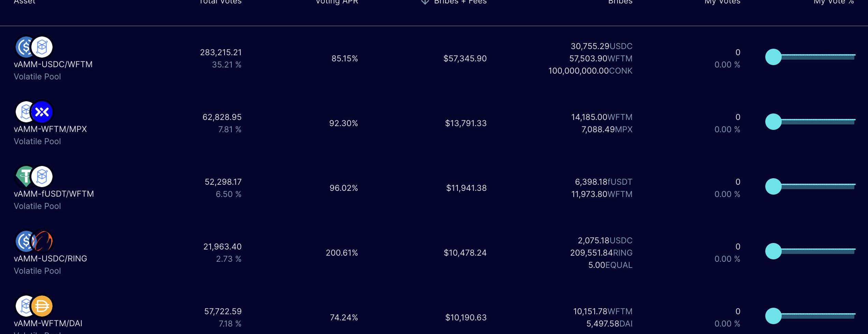Click the MPX token icon

coord(42,112)
